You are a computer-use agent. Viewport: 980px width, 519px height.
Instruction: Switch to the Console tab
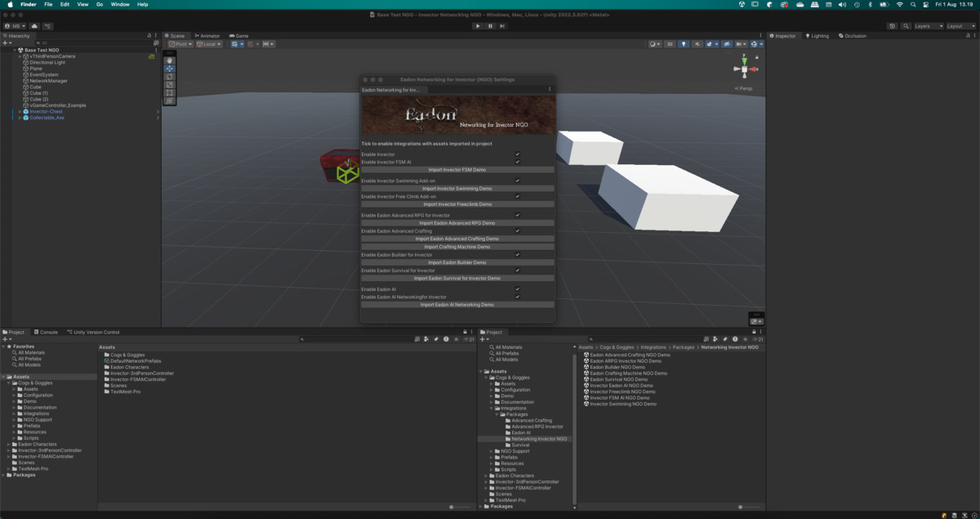point(47,332)
